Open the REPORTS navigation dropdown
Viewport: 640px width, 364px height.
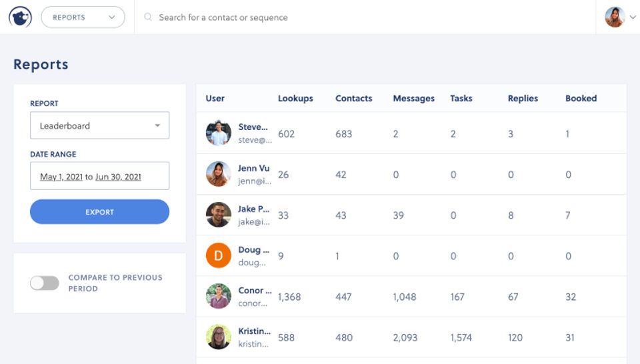[83, 17]
